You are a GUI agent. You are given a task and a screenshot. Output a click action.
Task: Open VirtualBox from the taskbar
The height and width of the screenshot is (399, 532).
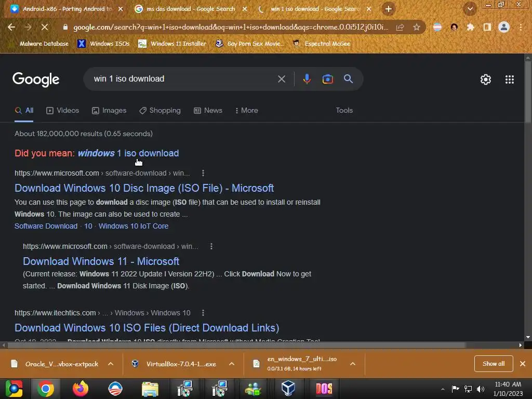click(x=288, y=389)
